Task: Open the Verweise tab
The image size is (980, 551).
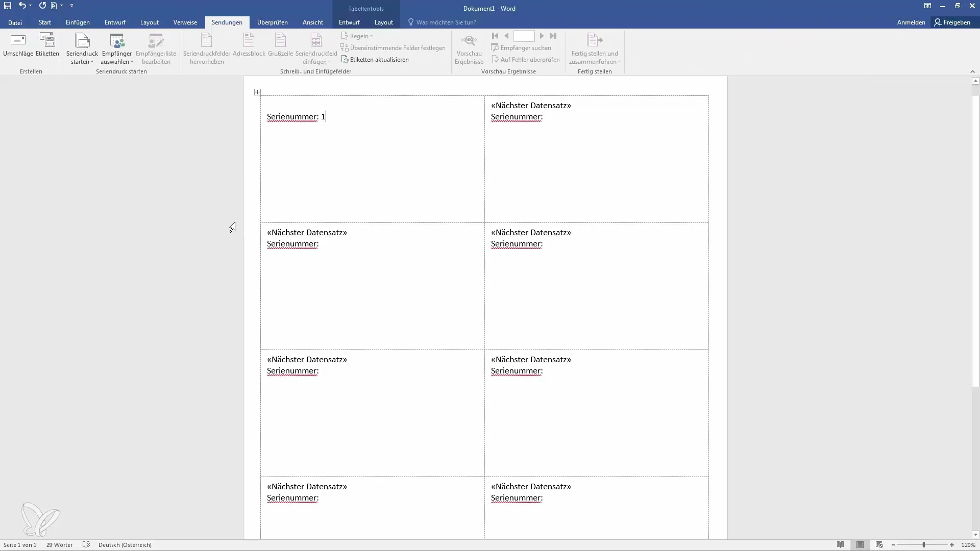Action: click(x=185, y=22)
